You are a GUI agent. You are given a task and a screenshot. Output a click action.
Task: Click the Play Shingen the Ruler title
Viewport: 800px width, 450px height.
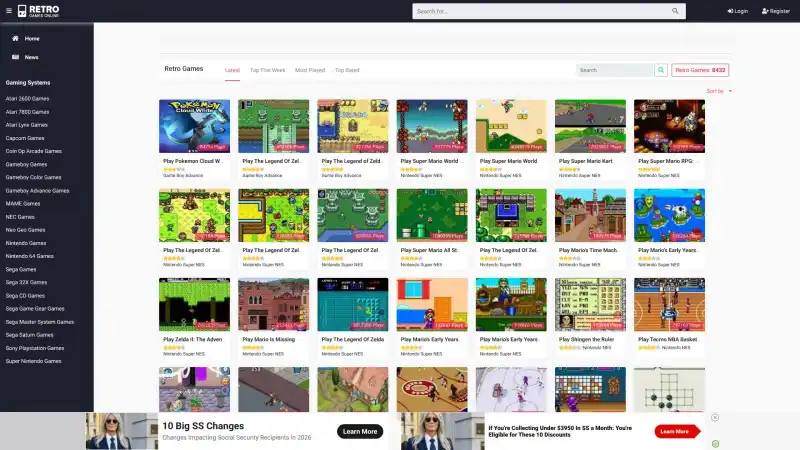[586, 339]
